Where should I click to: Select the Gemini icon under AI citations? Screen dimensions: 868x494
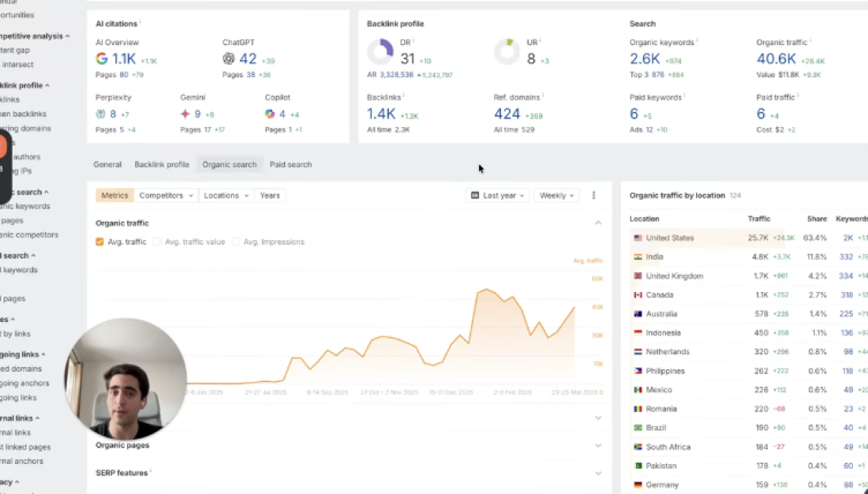pyautogui.click(x=183, y=114)
